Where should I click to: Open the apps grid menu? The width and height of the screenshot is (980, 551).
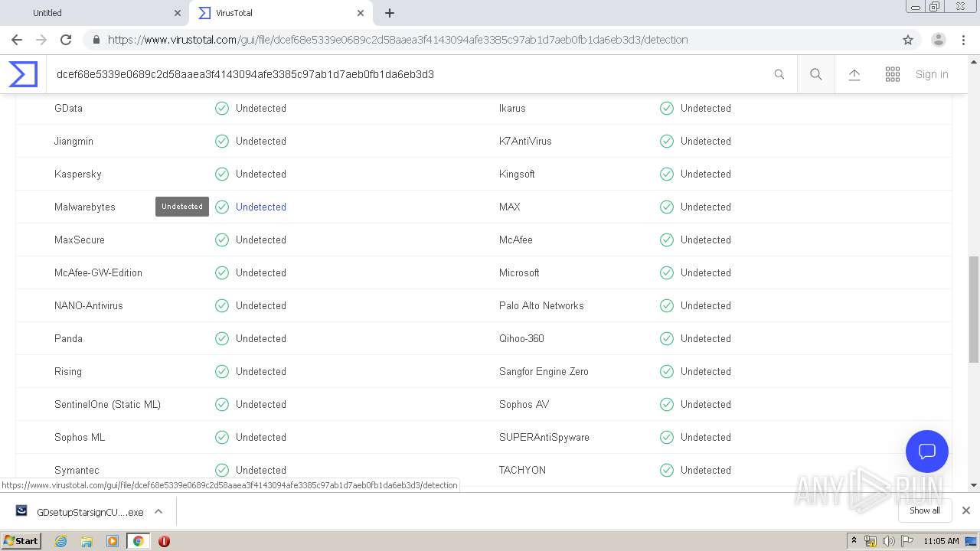click(893, 74)
